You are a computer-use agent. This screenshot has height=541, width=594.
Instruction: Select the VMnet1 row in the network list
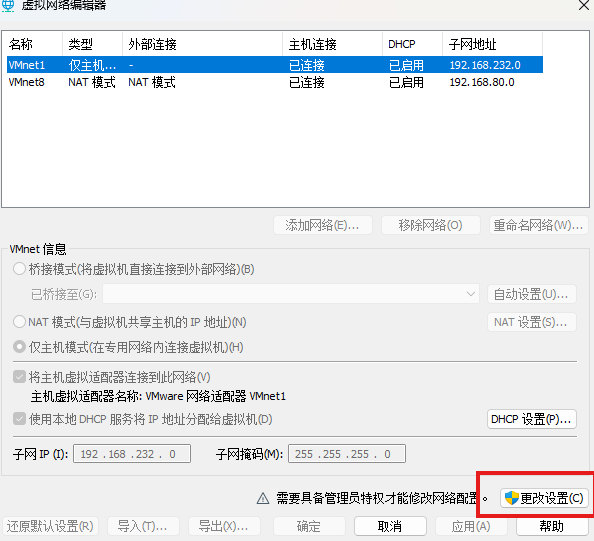coord(275,65)
